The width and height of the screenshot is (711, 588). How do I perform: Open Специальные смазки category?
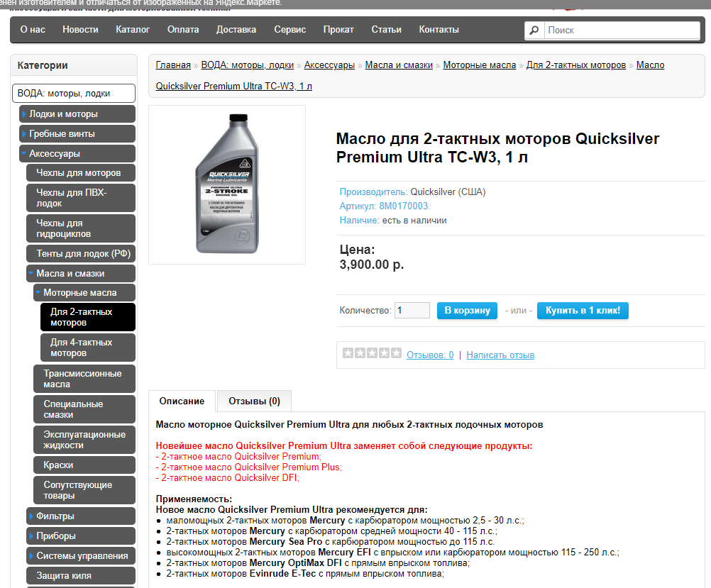(x=84, y=409)
